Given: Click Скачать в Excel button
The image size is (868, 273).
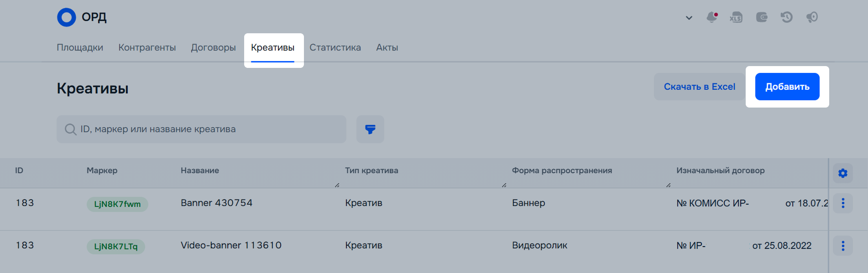Looking at the screenshot, I should [699, 87].
